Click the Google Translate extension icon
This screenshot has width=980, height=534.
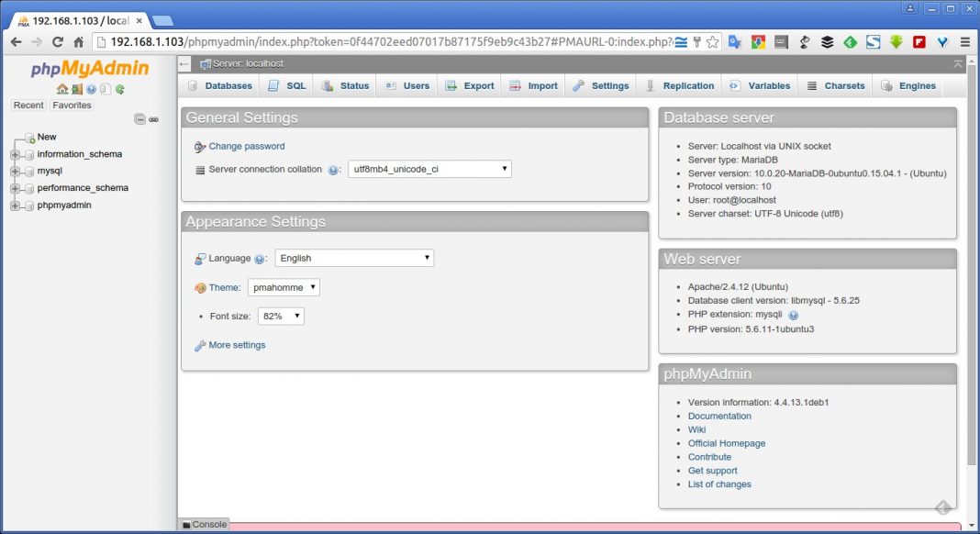(x=735, y=42)
